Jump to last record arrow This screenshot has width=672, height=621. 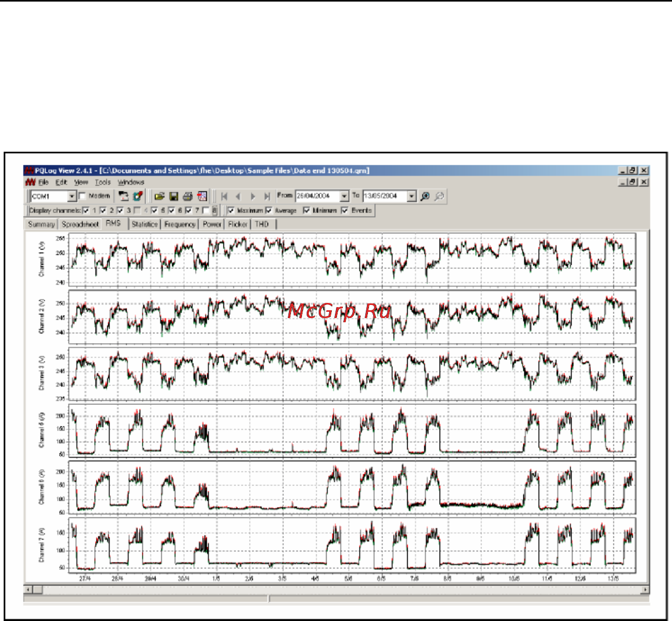click(x=267, y=196)
